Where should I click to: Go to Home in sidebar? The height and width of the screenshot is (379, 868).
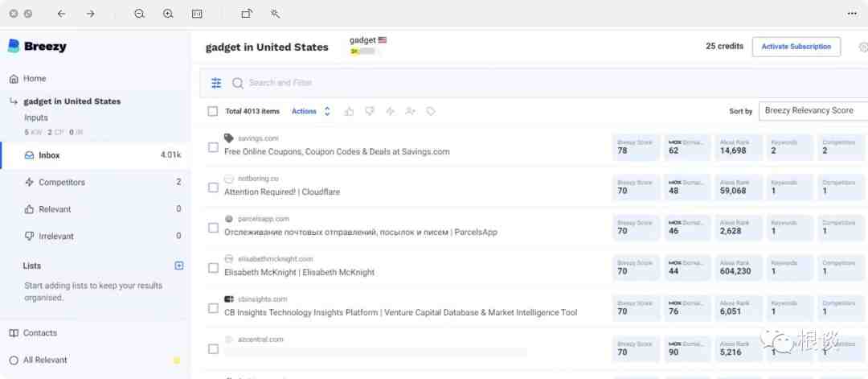pyautogui.click(x=35, y=79)
